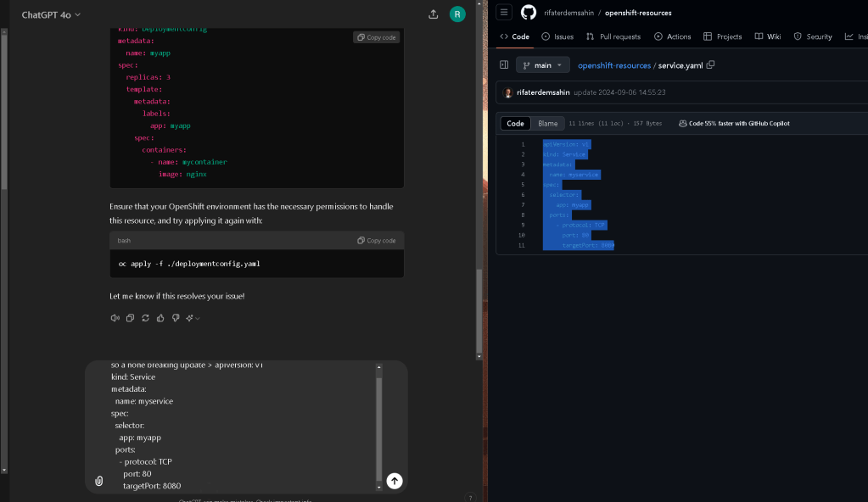Select the Blame view toggle

547,124
